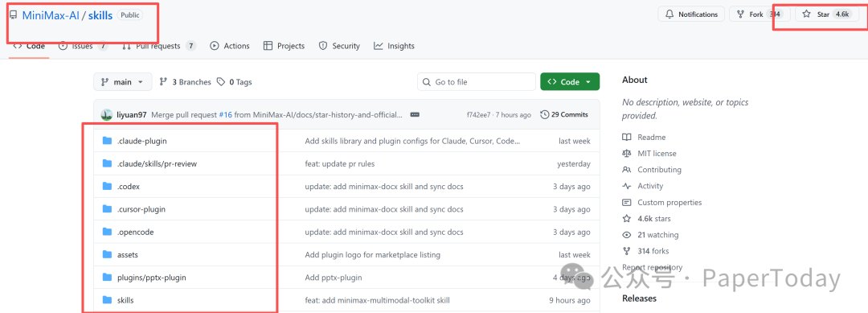The height and width of the screenshot is (313, 868).
Task: Click the Actions play icon
Action: tap(215, 46)
